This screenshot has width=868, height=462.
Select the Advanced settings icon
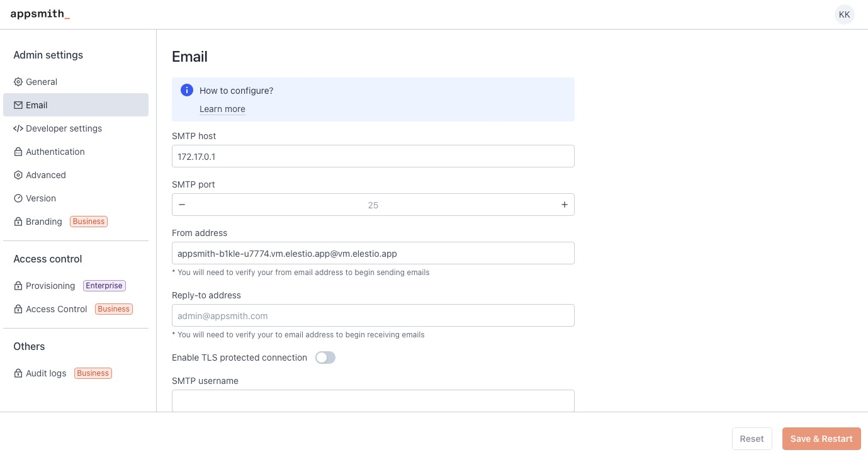[18, 175]
